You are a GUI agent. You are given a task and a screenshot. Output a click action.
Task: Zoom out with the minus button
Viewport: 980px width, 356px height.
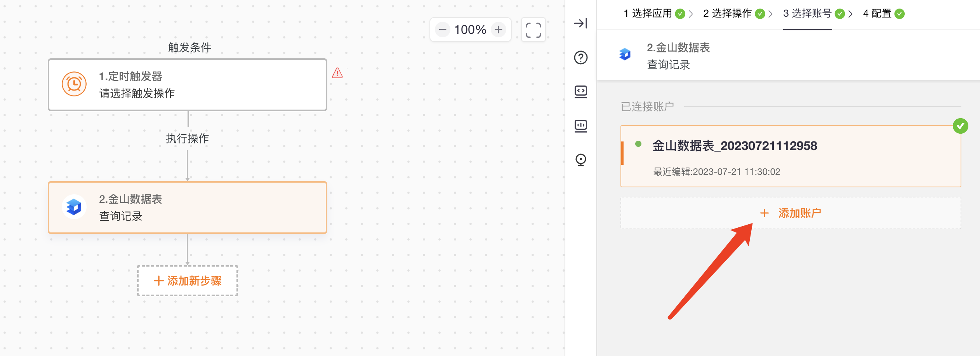click(442, 30)
